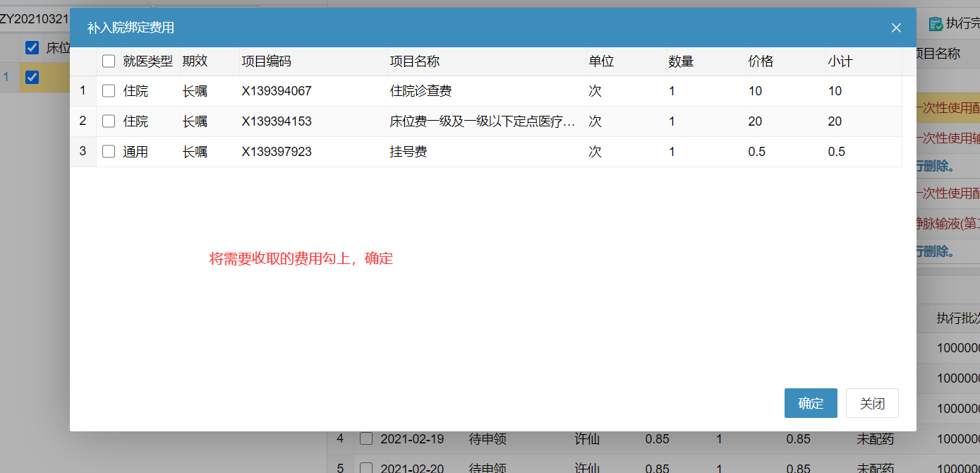Close the 补入院绑定费用 dialog with X

click(x=896, y=28)
